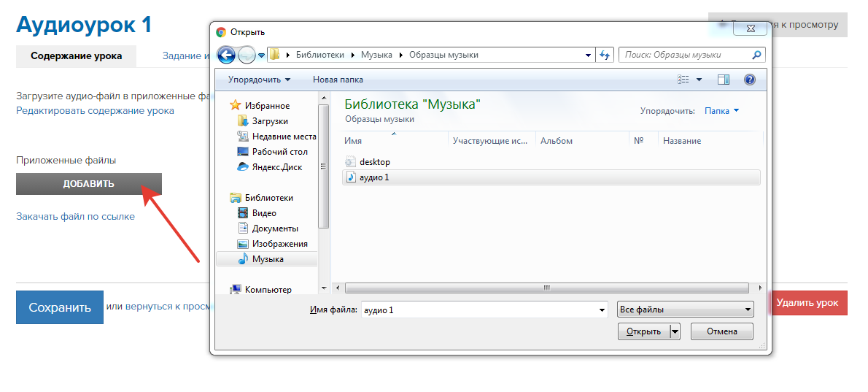Click the help question mark icon
The height and width of the screenshot is (392, 868).
[x=748, y=80]
